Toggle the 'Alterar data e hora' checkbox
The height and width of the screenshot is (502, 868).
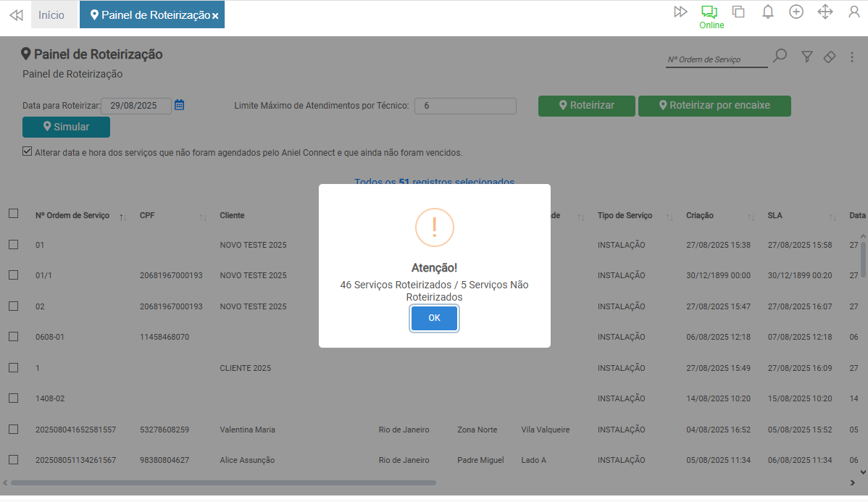coord(28,152)
